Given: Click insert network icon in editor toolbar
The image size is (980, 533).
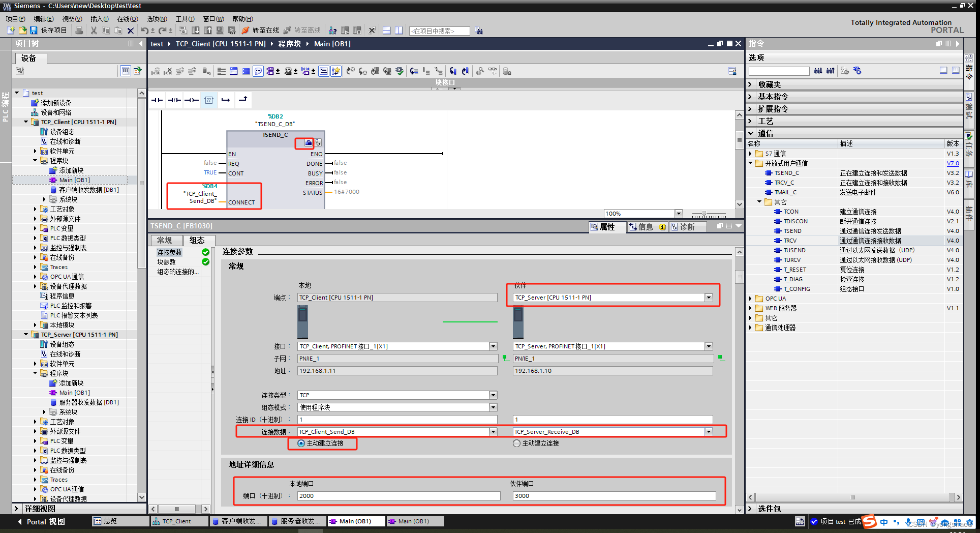Looking at the screenshot, I should 156,71.
